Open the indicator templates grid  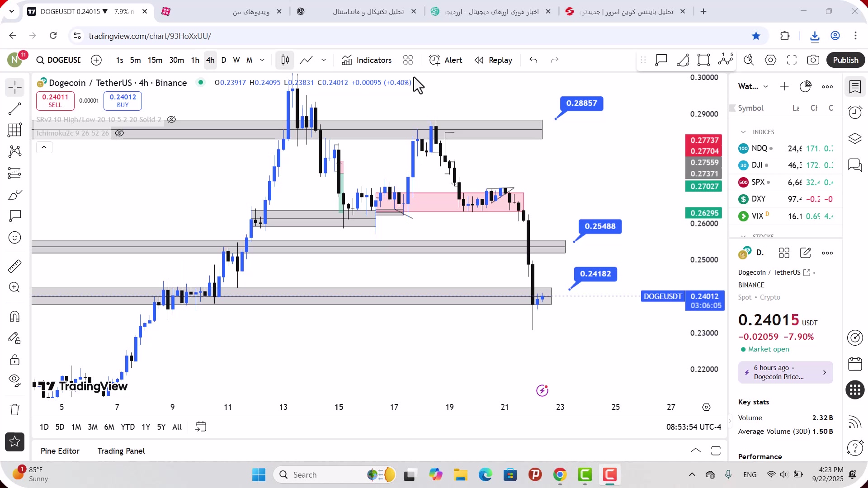click(408, 60)
